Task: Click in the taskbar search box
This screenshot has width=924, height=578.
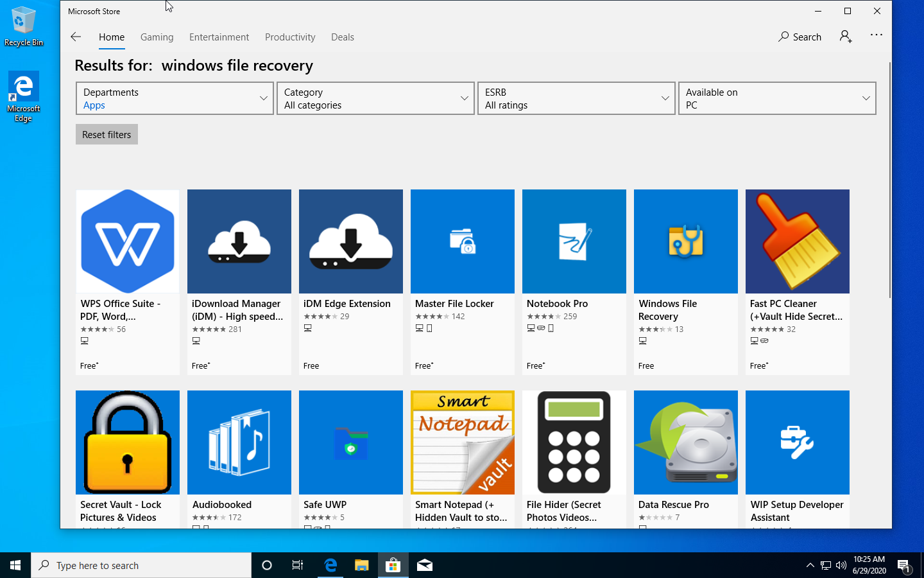Action: pyautogui.click(x=141, y=565)
